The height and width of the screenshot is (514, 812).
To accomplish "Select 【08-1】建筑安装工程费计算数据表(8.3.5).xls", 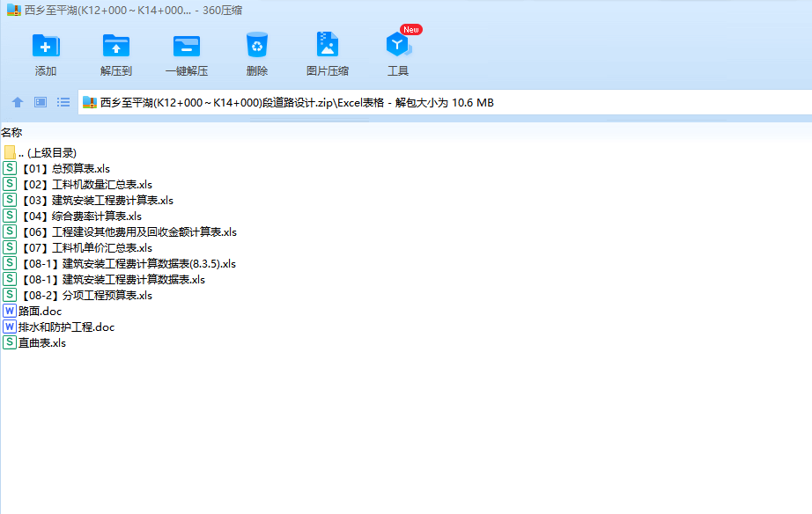I will click(128, 264).
